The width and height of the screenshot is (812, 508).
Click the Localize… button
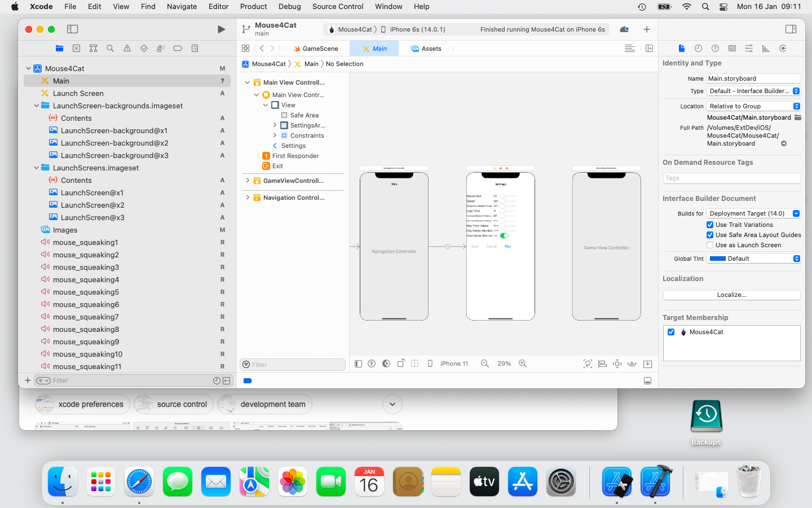pos(731,295)
